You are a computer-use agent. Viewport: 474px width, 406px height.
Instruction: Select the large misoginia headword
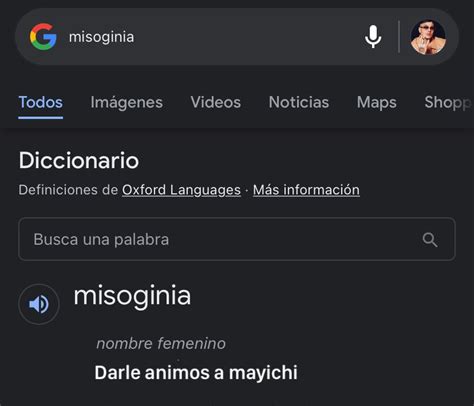click(x=132, y=296)
